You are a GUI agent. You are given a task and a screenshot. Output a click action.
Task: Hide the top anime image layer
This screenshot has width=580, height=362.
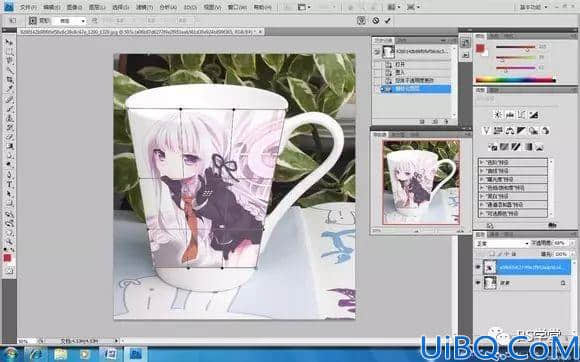(478, 267)
